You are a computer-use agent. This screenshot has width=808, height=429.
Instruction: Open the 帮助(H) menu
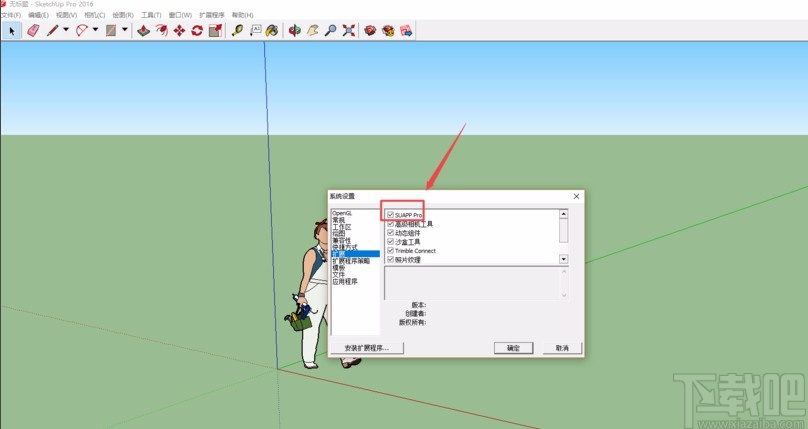242,15
